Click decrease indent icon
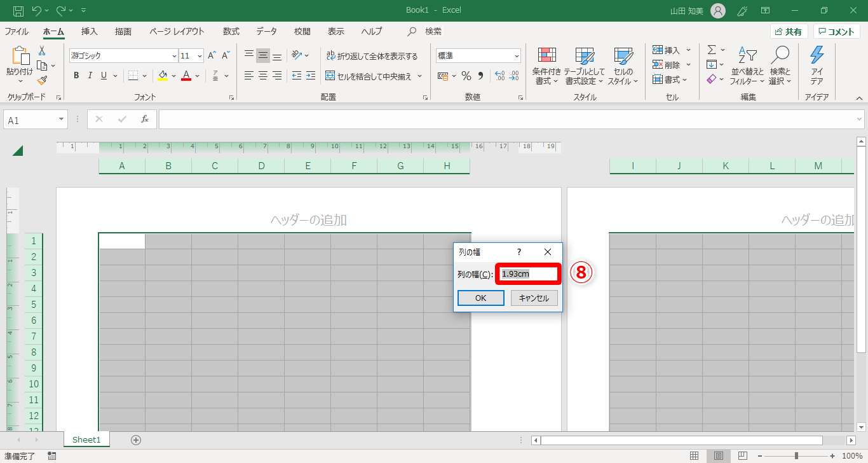 pyautogui.click(x=297, y=76)
